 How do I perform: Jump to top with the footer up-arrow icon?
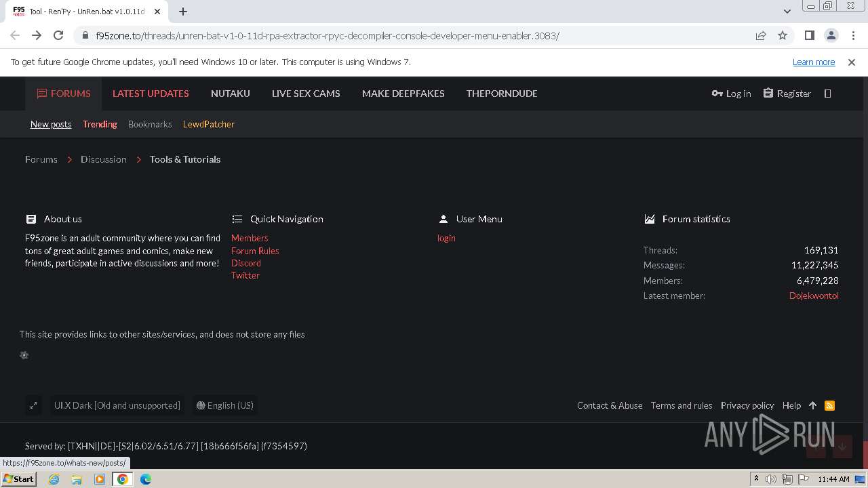(812, 405)
